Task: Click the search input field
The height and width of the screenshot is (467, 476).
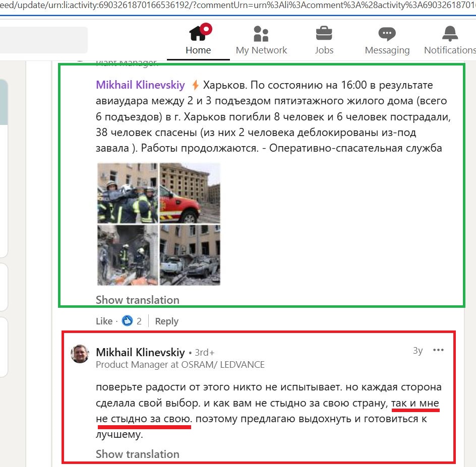Action: pyautogui.click(x=44, y=40)
